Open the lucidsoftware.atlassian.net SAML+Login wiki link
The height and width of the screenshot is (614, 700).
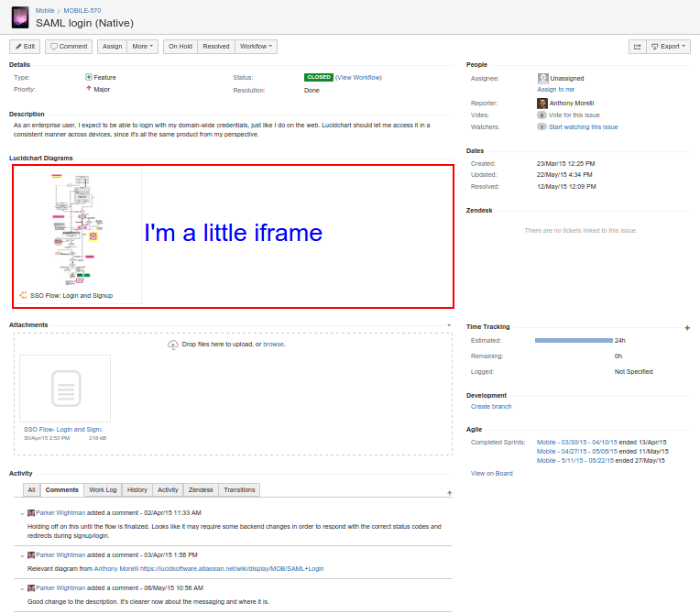tap(232, 568)
